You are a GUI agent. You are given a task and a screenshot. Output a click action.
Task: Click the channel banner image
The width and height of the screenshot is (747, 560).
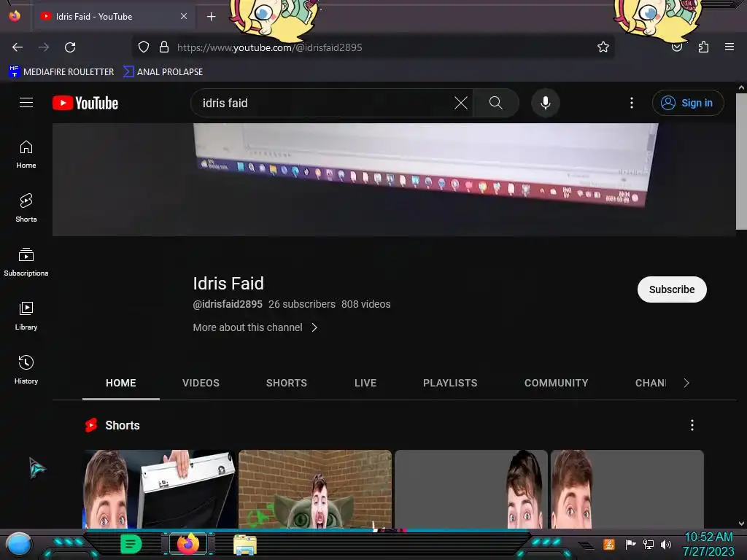(394, 179)
